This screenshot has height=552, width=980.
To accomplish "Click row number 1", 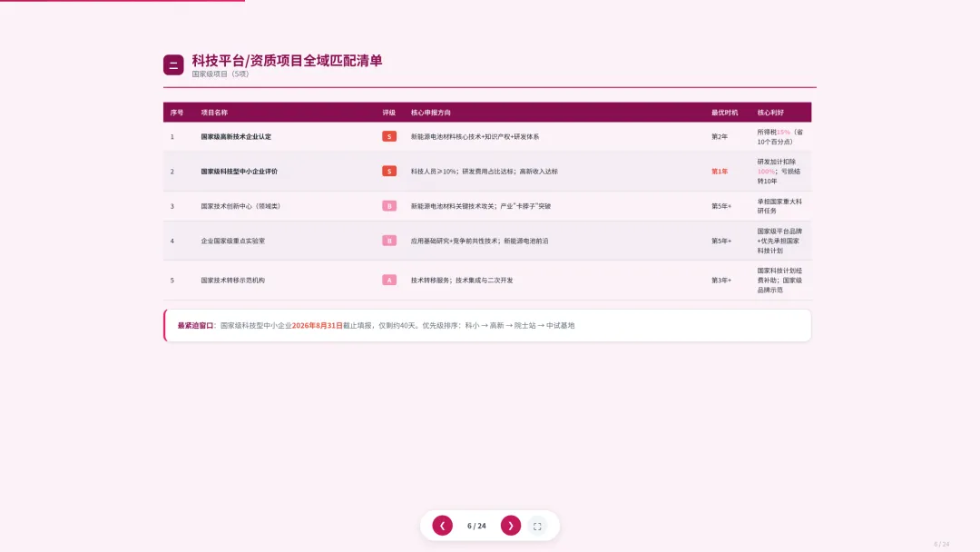I will 172,137.
